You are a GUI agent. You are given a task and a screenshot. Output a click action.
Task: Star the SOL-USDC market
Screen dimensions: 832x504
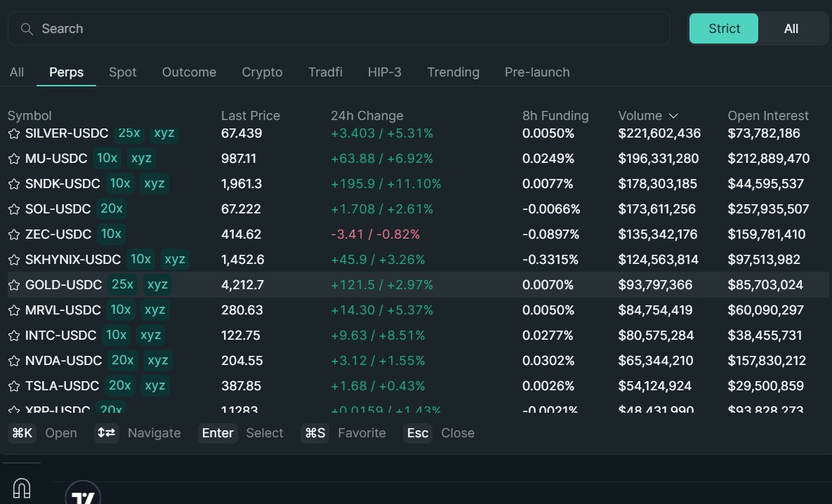tap(14, 210)
